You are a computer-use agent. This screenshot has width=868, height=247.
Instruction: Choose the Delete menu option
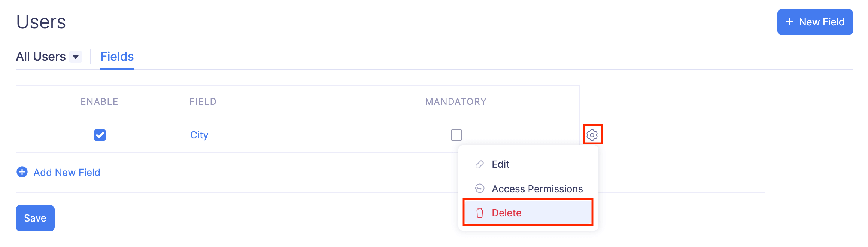click(506, 213)
